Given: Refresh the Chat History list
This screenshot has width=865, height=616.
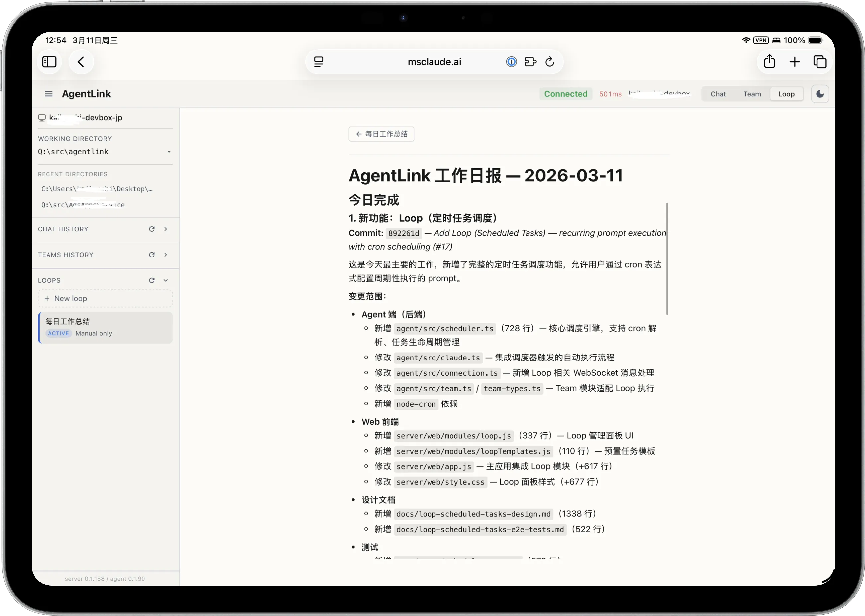Looking at the screenshot, I should tap(152, 229).
